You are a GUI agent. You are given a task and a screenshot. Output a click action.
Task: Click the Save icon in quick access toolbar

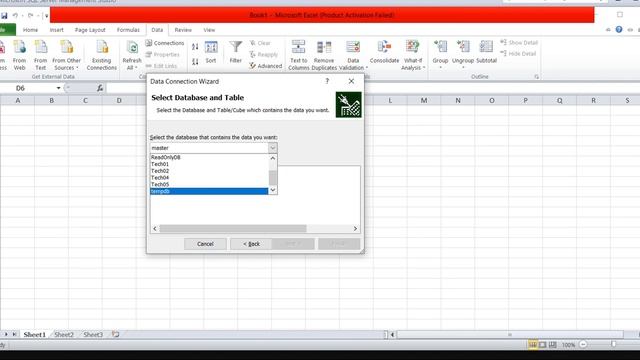[4, 16]
